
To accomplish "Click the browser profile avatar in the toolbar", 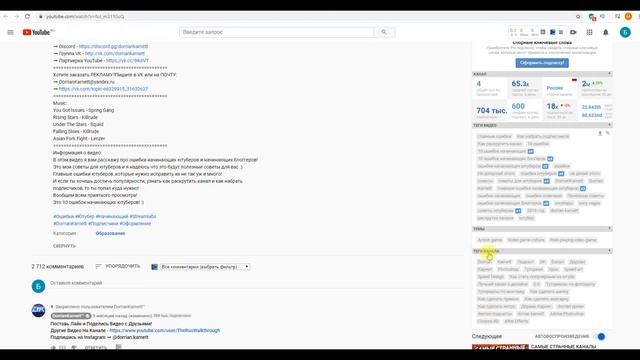I will pyautogui.click(x=628, y=16).
